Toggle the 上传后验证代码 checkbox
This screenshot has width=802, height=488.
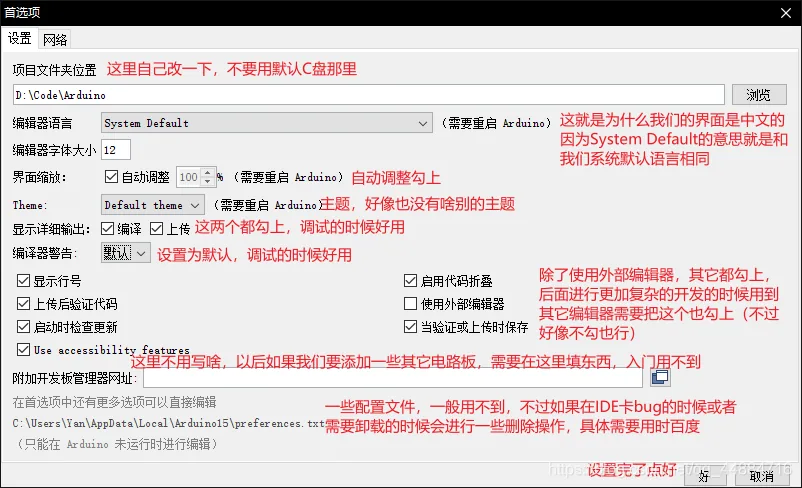(24, 303)
